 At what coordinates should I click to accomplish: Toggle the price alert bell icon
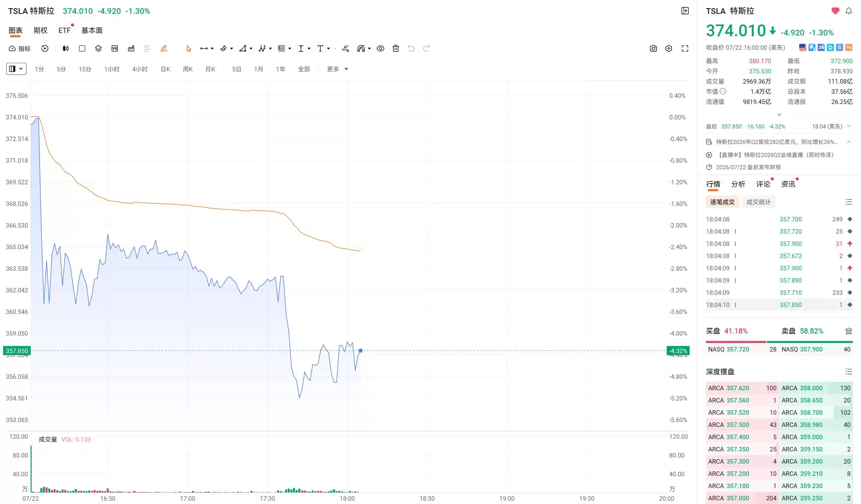point(849,11)
